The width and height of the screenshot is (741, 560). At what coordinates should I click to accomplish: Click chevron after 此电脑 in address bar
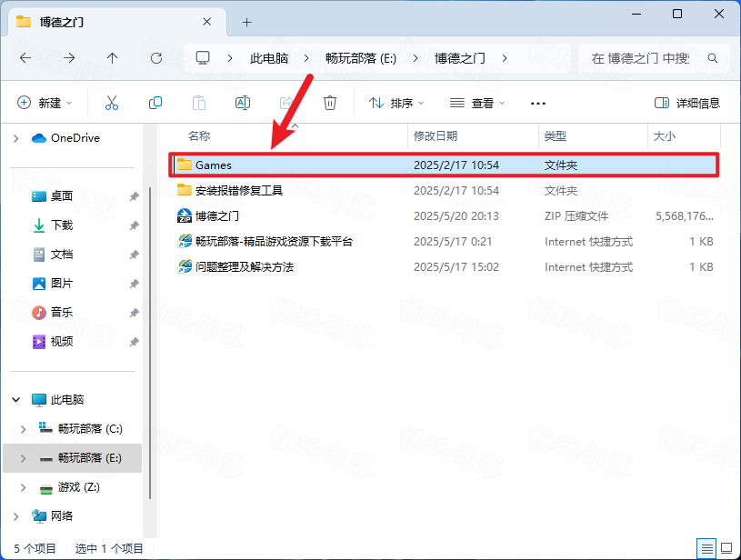tap(306, 58)
